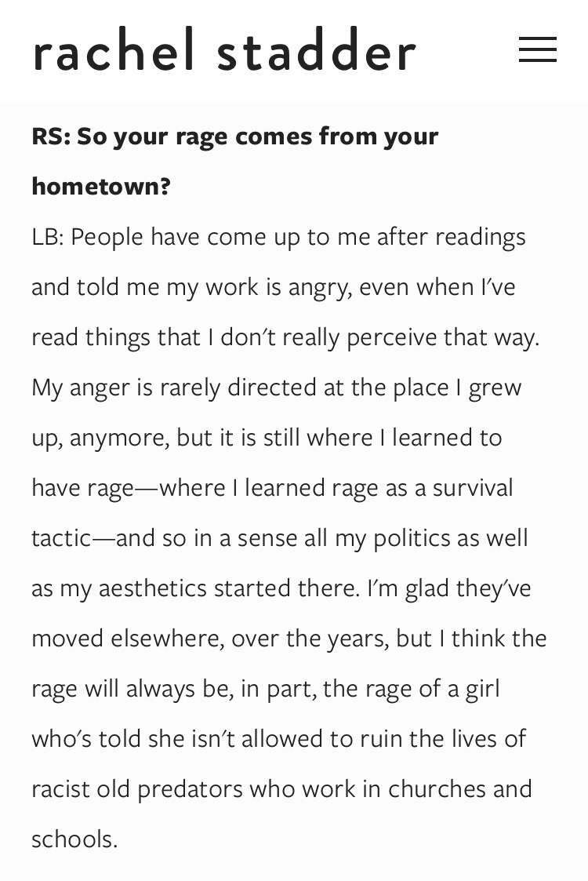Image resolution: width=588 pixels, height=881 pixels.
Task: Click the 'LB:' speaker label
Action: (47, 237)
